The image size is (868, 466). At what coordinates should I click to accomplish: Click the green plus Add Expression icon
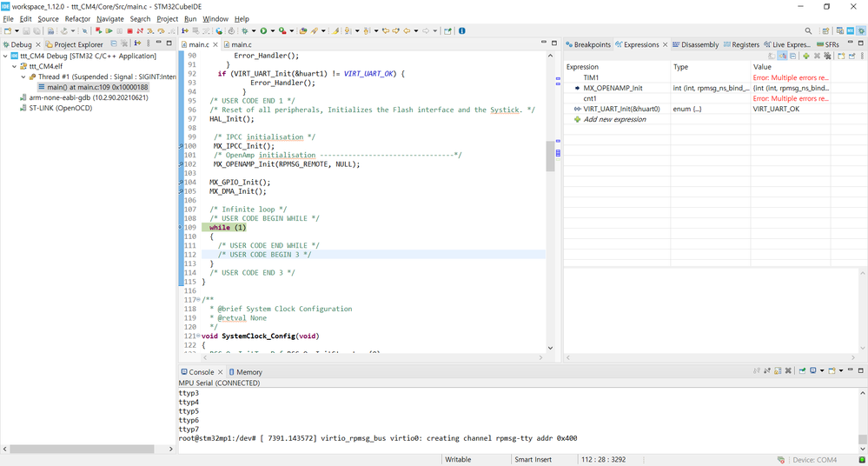pos(806,56)
